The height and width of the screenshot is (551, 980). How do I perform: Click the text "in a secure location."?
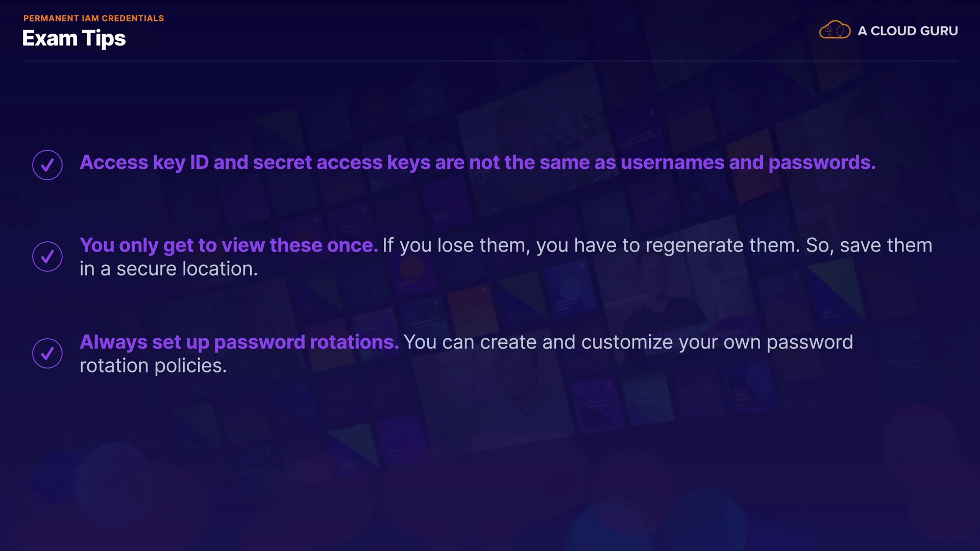[x=168, y=269]
